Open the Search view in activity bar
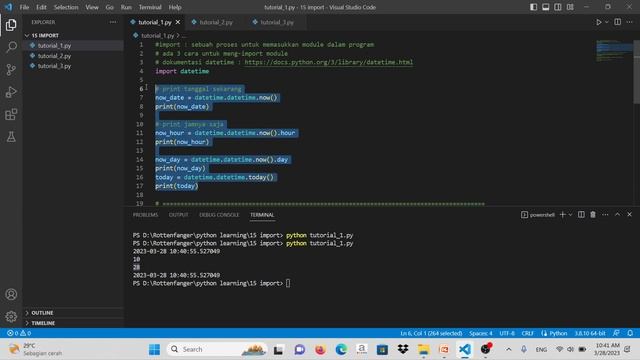 click(11, 47)
